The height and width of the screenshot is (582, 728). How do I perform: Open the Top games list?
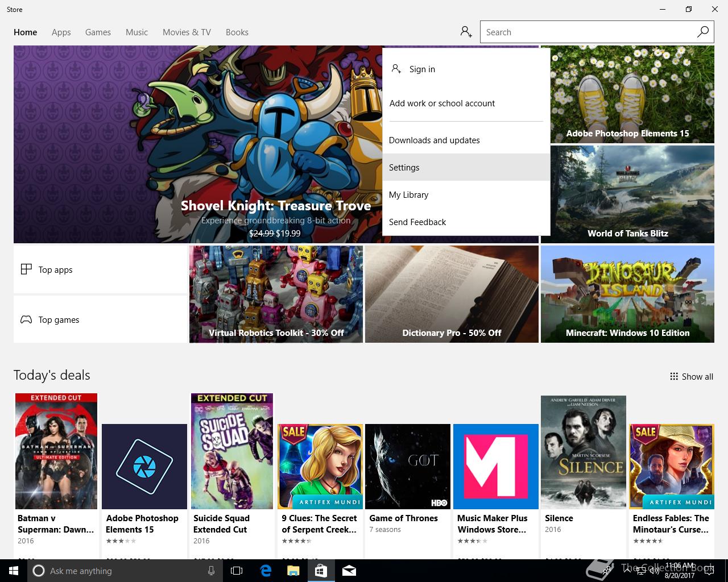100,319
